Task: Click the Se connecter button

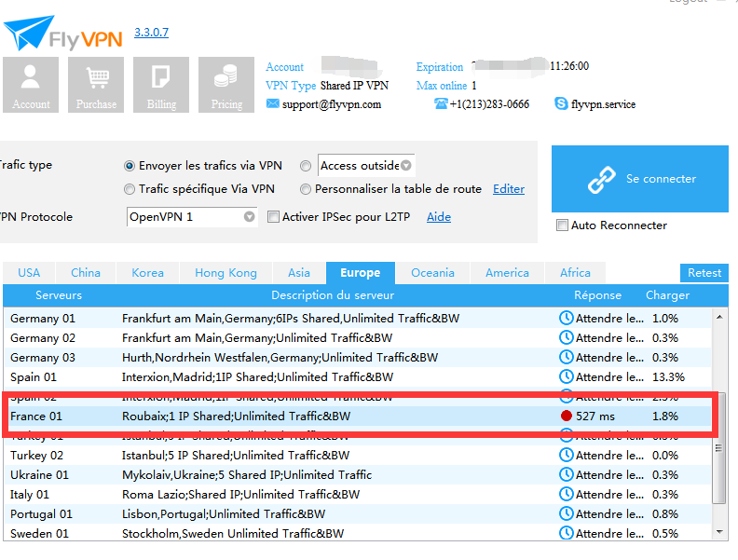Action: point(640,179)
